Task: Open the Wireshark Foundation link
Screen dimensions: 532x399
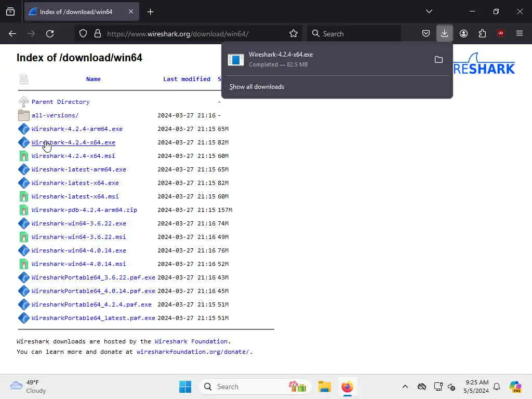Action: point(191,341)
